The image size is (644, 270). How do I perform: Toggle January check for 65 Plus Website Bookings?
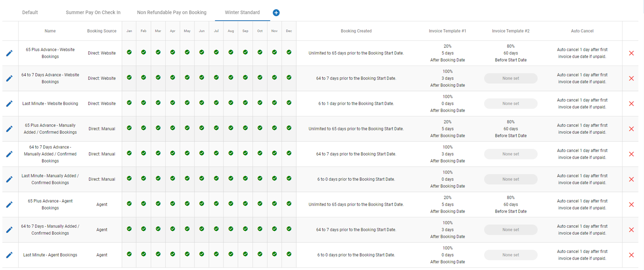point(129,52)
